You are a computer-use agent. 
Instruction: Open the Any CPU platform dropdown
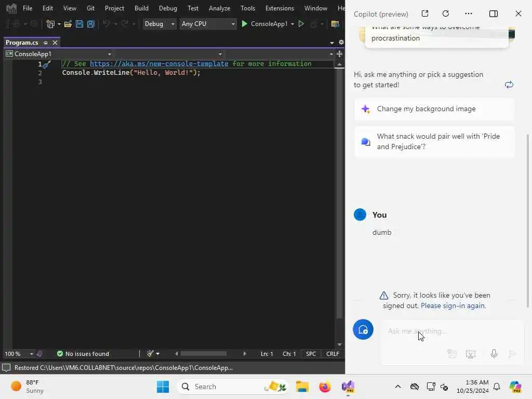click(208, 24)
